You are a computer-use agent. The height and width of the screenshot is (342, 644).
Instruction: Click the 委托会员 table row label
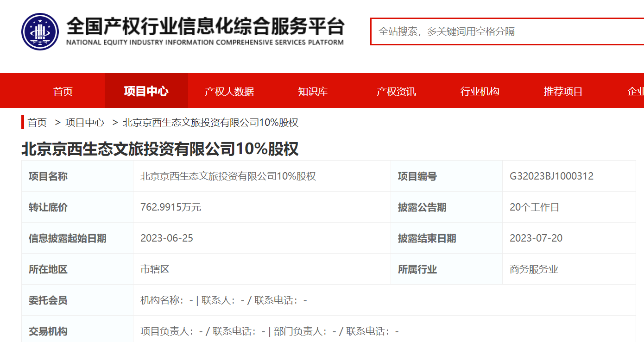click(47, 300)
